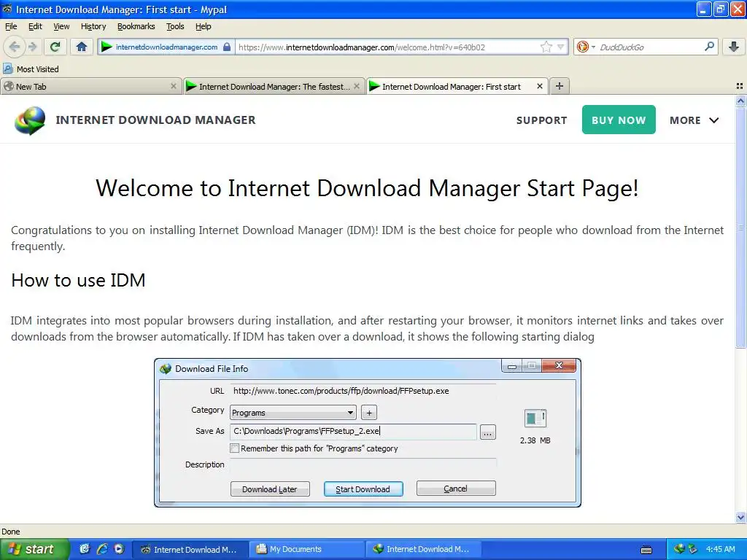Open the Home page icon
The height and width of the screenshot is (560, 747).
tap(82, 47)
